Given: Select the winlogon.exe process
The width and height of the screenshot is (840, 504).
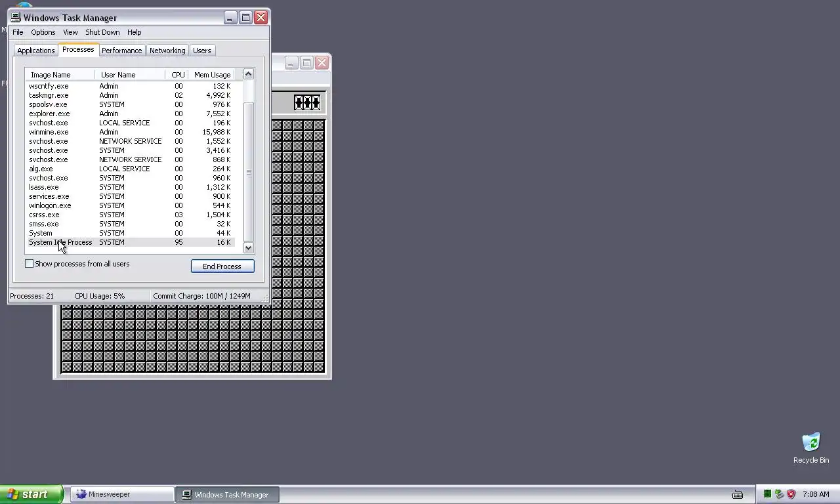Looking at the screenshot, I should coord(130,205).
